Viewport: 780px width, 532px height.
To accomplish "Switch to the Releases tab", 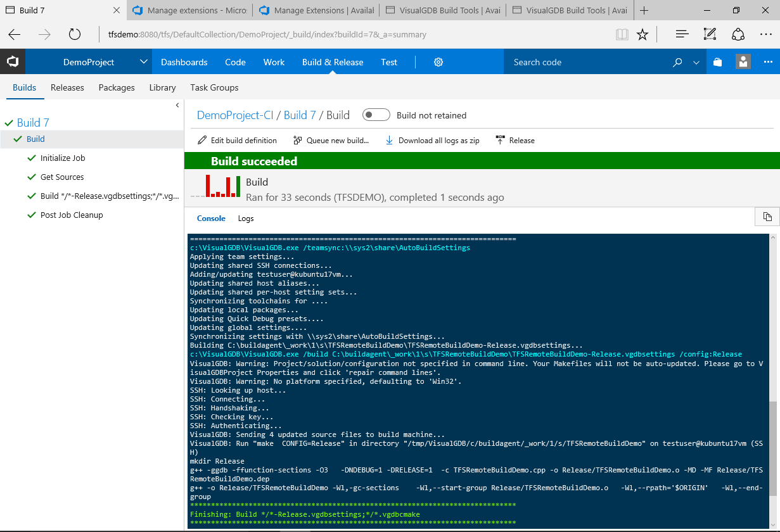I will point(67,87).
